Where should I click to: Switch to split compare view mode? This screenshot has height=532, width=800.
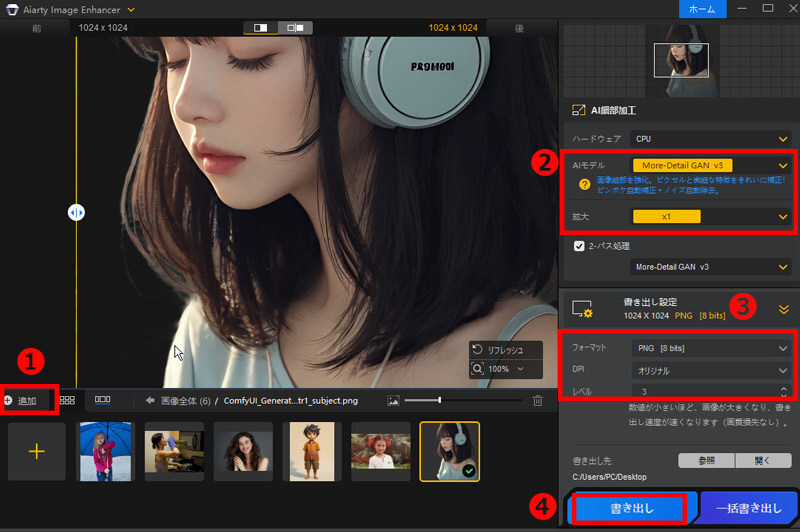pyautogui.click(x=260, y=28)
